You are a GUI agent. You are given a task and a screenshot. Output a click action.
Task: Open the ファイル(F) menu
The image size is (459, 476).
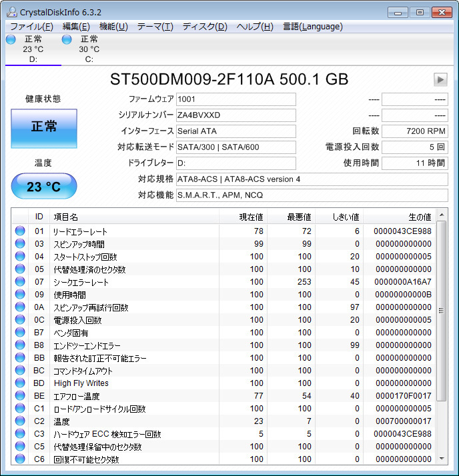(31, 27)
